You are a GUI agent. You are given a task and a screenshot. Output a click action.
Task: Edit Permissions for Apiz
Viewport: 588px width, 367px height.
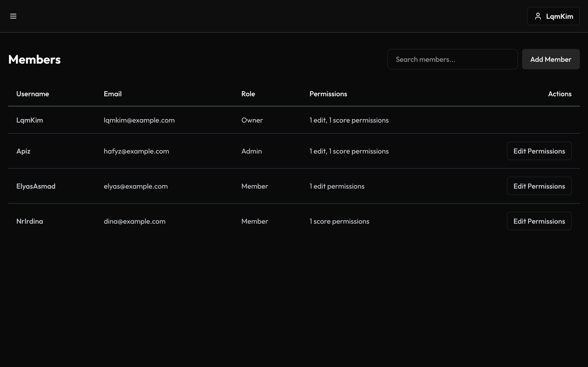(x=539, y=151)
